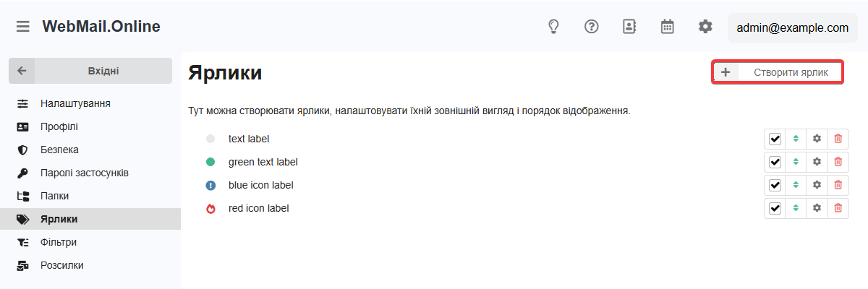
Task: Click the settings gear in the header
Action: click(705, 27)
